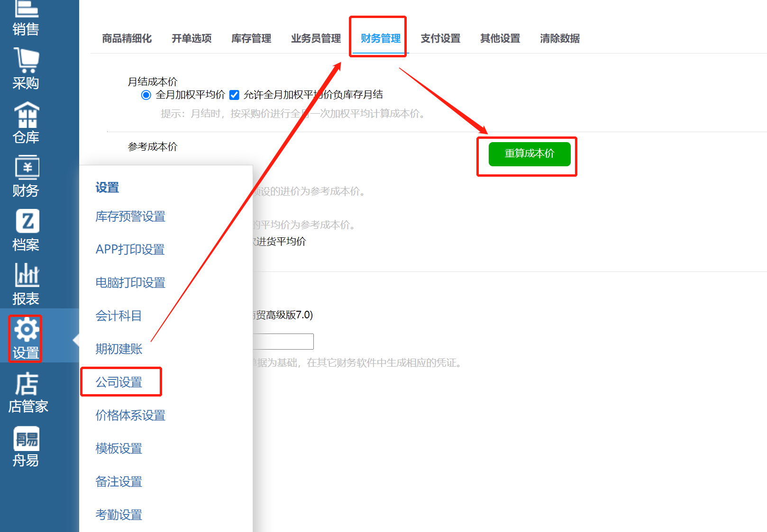This screenshot has height=532, width=767.
Task: Open APP打印设置 menu entry
Action: 130,250
